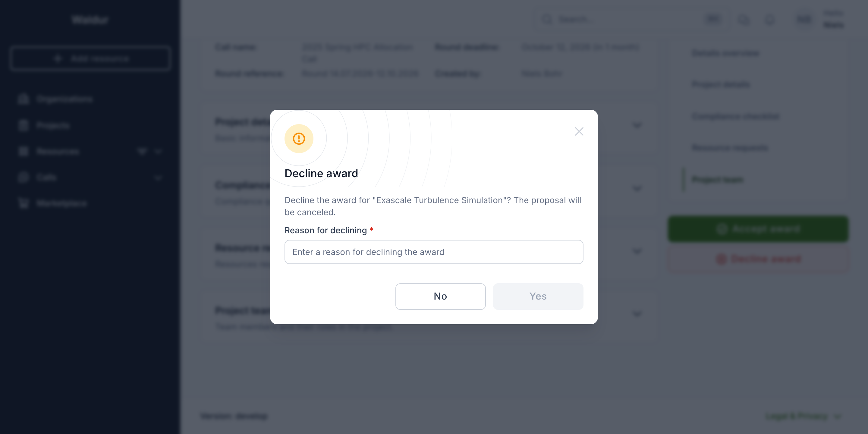Open the Project team side tab

pyautogui.click(x=717, y=180)
